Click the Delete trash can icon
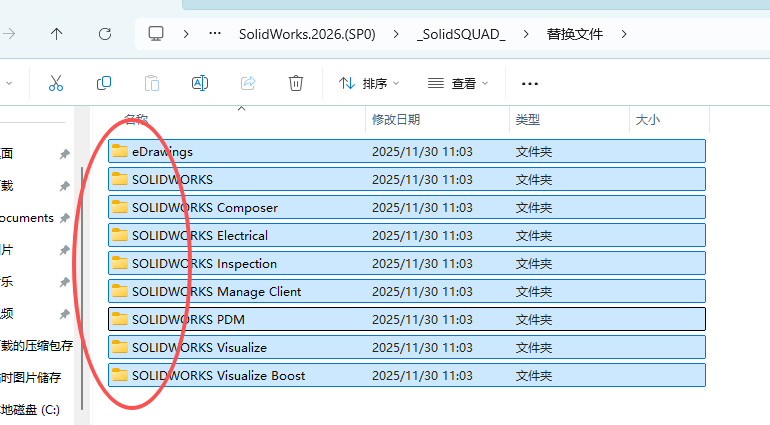 coord(296,83)
